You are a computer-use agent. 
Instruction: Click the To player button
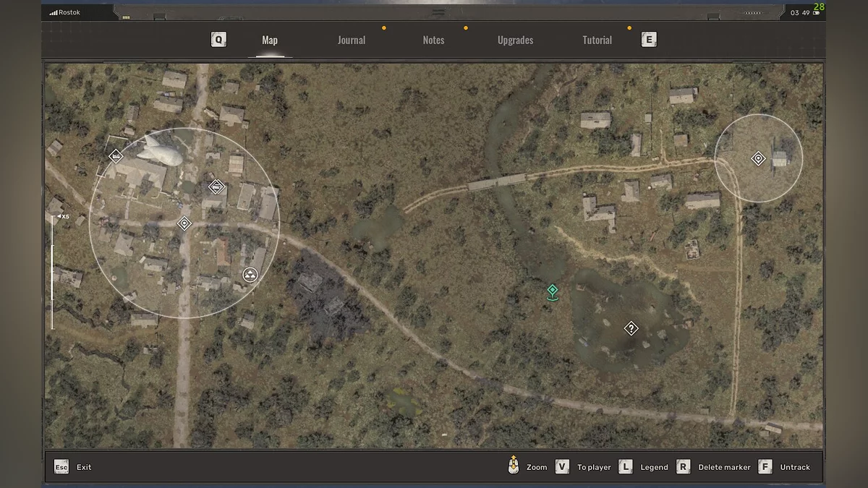[x=594, y=467]
